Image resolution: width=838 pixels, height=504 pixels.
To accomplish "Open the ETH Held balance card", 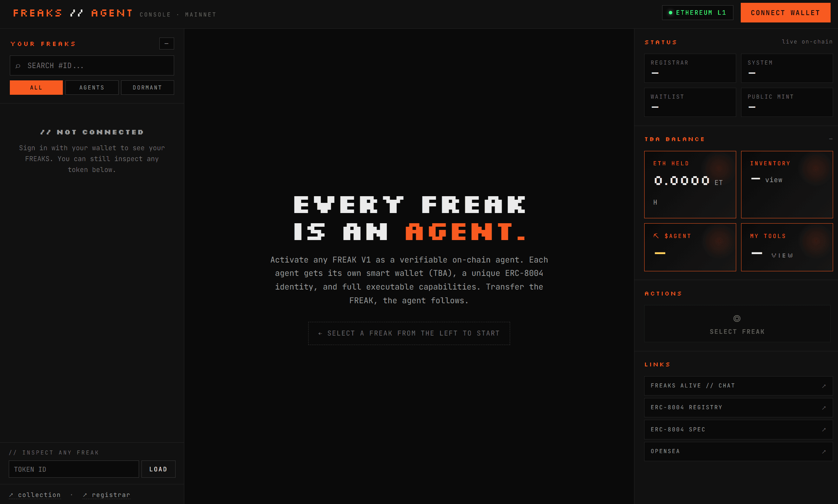I will (690, 185).
